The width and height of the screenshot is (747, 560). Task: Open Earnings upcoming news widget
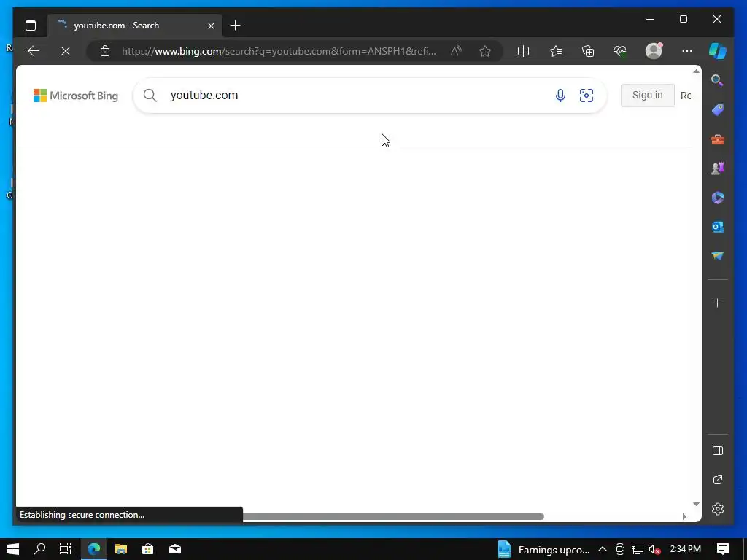543,550
